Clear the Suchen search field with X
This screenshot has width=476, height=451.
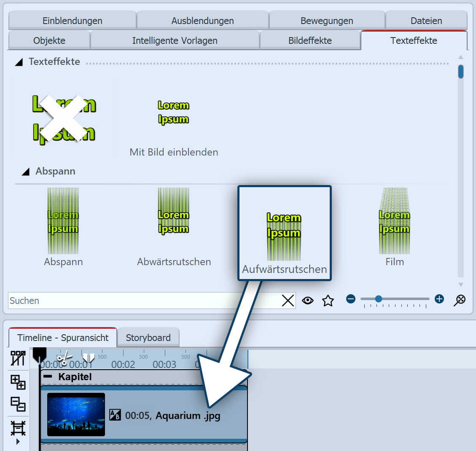(288, 301)
